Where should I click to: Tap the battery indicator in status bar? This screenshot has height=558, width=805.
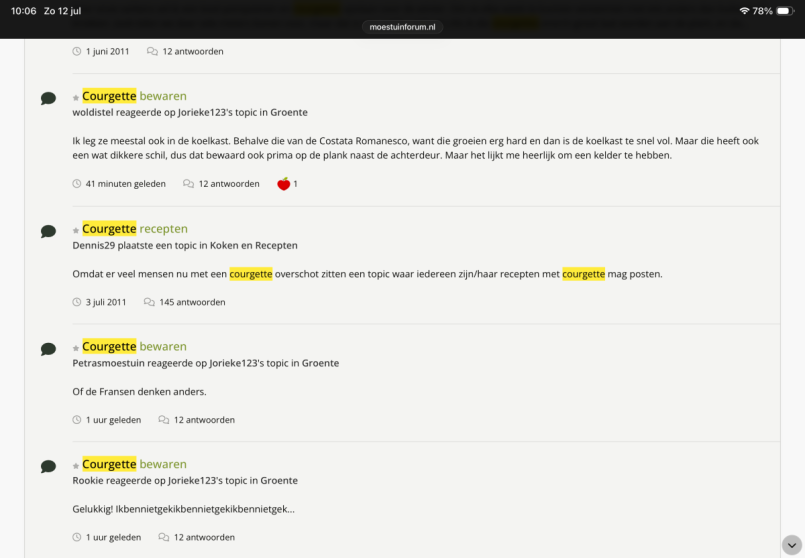point(785,11)
